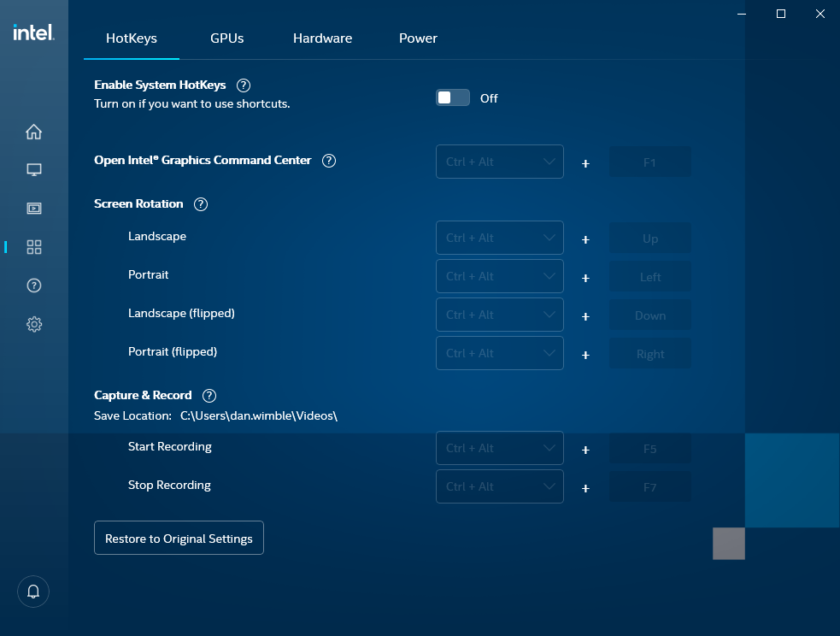Open modifier dropdown for Stop Recording
The width and height of the screenshot is (840, 636).
(x=500, y=486)
